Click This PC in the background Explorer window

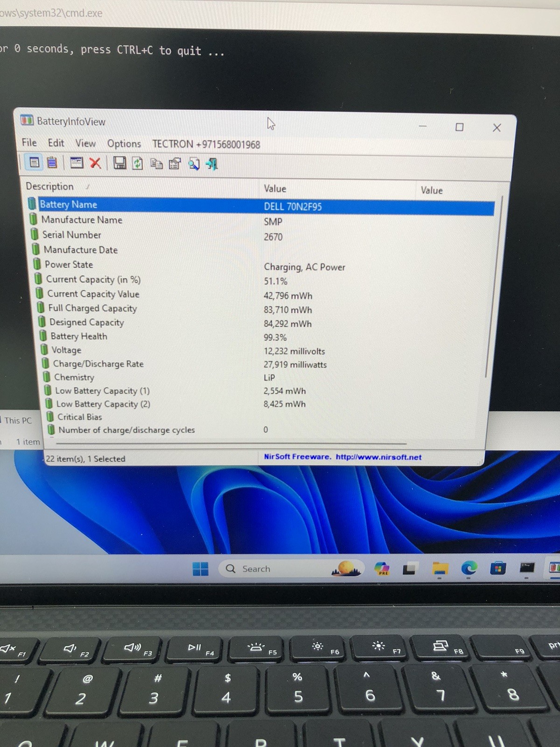coord(18,420)
